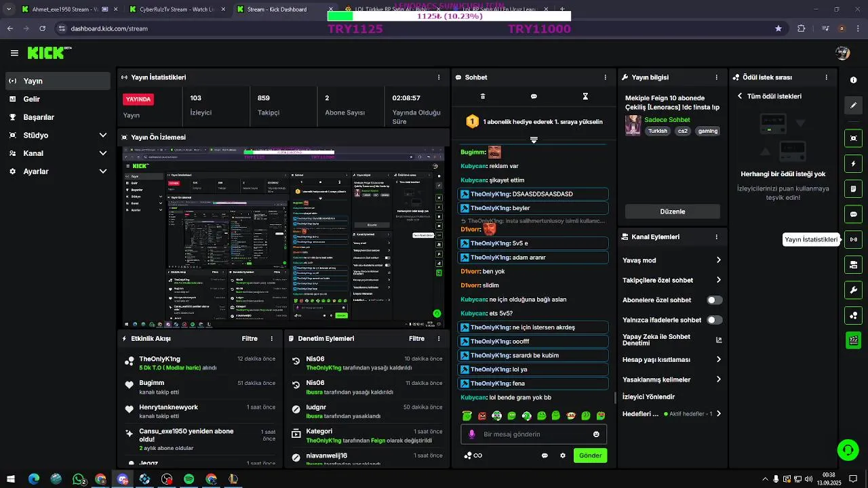The image size is (868, 488).
Task: Click the pencil edit icon in right toolbar
Action: coord(853,105)
